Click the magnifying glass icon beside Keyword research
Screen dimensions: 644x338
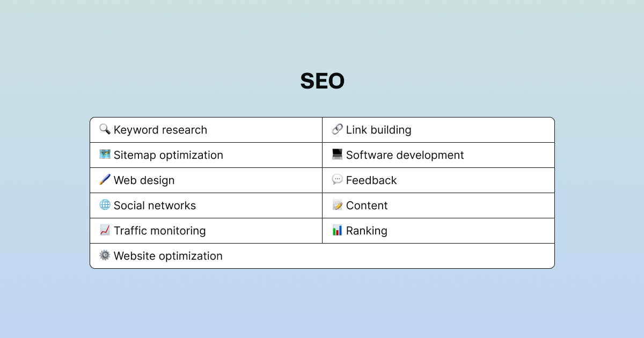pyautogui.click(x=105, y=129)
